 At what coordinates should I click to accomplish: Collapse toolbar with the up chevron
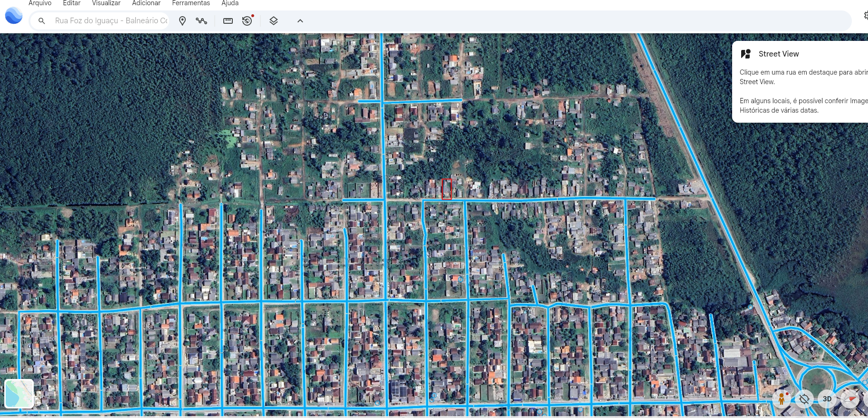300,21
